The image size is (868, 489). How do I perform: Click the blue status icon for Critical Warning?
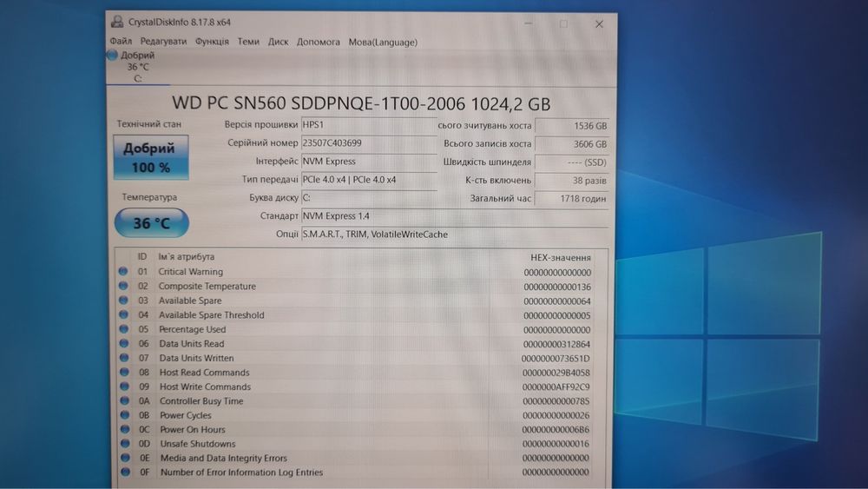tap(123, 271)
